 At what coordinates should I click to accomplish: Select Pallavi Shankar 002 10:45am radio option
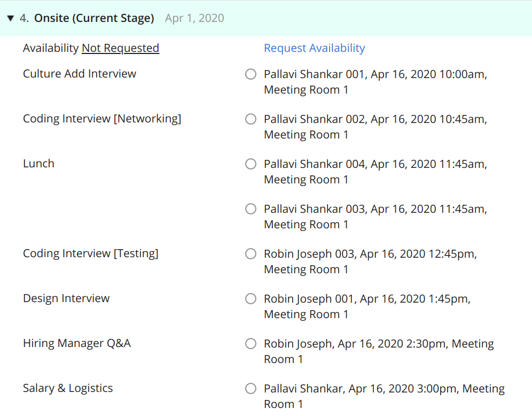(251, 119)
